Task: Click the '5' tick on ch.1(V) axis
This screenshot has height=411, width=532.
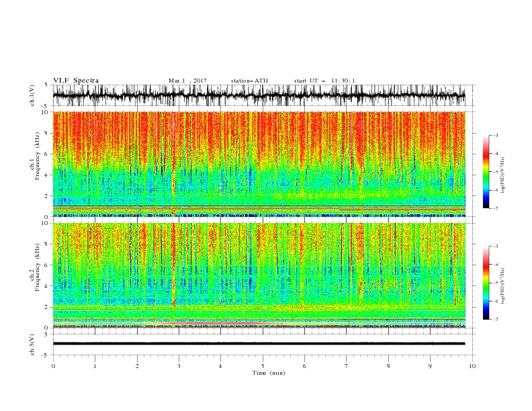Action: point(47,85)
